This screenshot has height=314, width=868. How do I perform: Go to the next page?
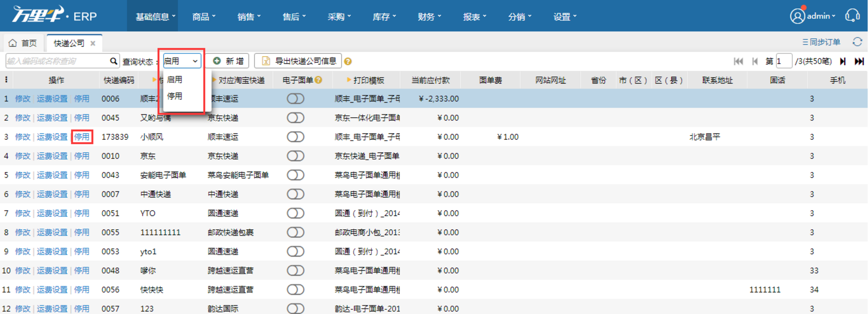[x=843, y=61]
